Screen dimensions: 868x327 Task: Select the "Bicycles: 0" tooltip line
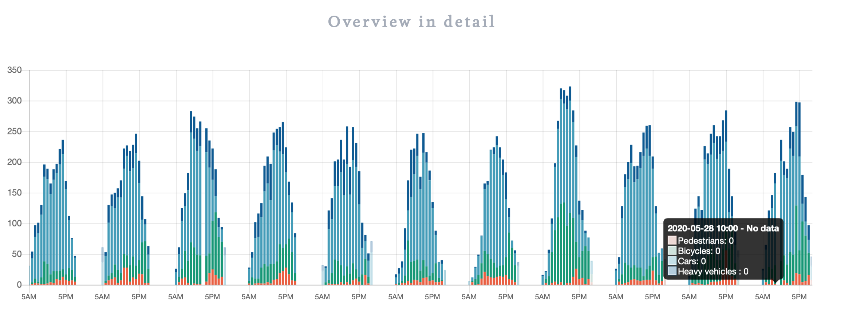point(699,251)
